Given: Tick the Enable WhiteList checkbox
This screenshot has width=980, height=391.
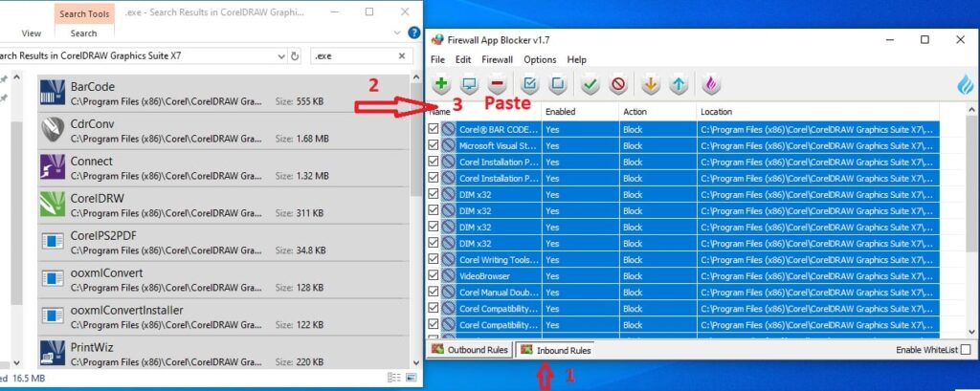Looking at the screenshot, I should click(966, 350).
